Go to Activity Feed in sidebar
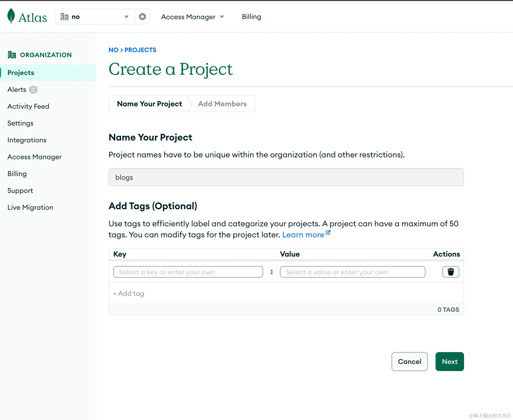This screenshot has width=513, height=420. (28, 106)
